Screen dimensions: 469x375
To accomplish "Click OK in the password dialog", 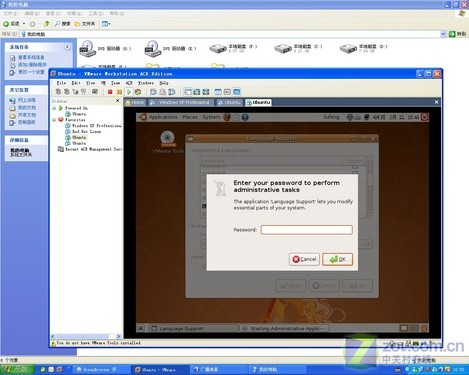I will (x=337, y=259).
